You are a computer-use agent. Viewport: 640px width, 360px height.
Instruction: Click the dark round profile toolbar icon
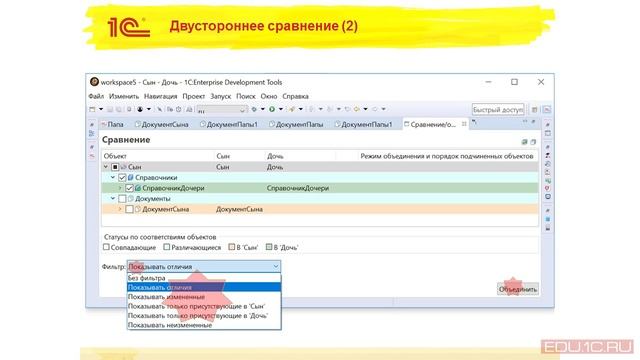[x=140, y=109]
